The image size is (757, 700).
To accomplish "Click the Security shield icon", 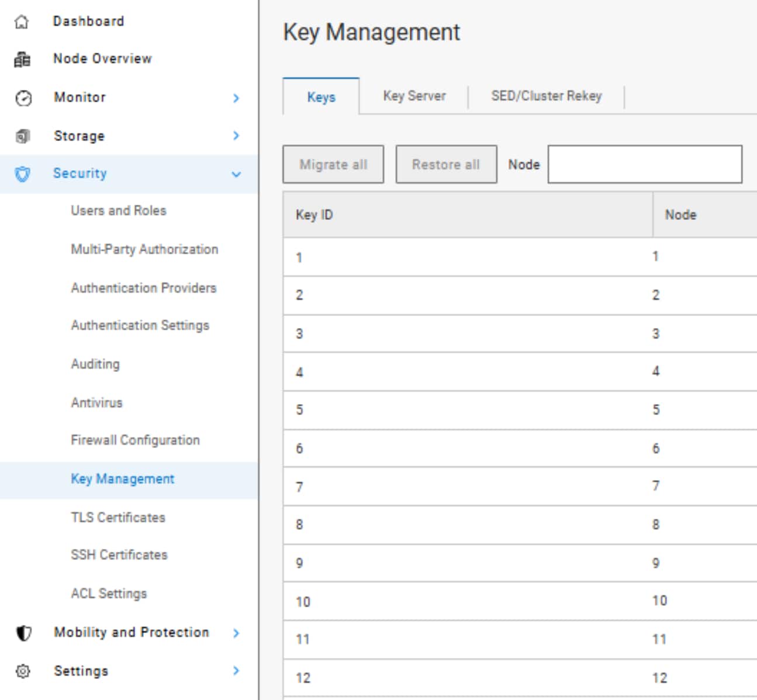I will click(22, 174).
